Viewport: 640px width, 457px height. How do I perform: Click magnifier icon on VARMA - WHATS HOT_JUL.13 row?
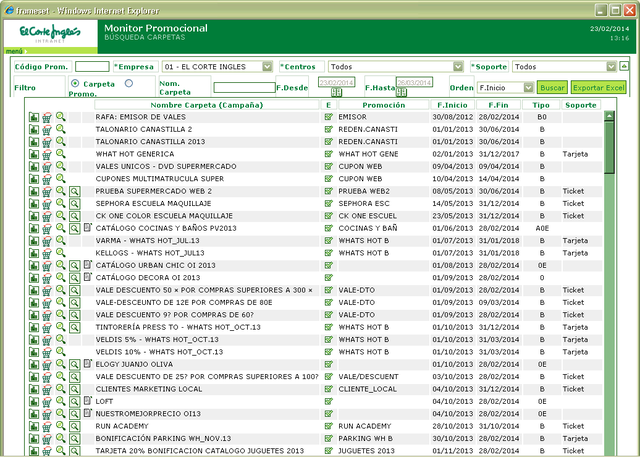tap(61, 240)
